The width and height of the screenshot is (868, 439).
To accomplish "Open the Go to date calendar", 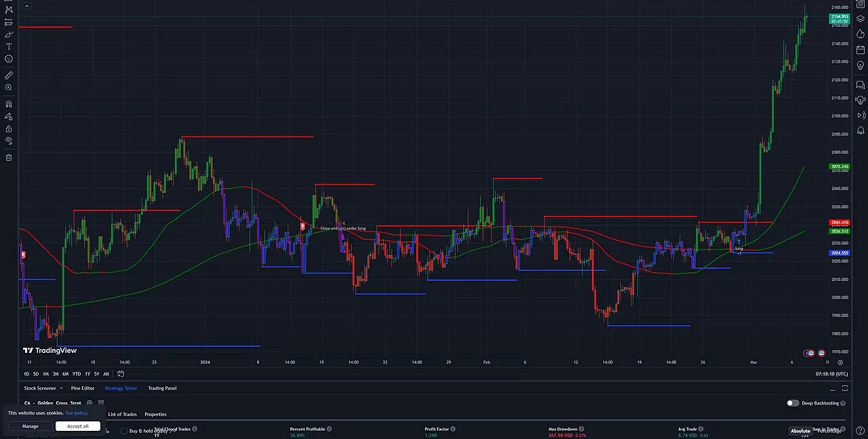I will pos(121,373).
